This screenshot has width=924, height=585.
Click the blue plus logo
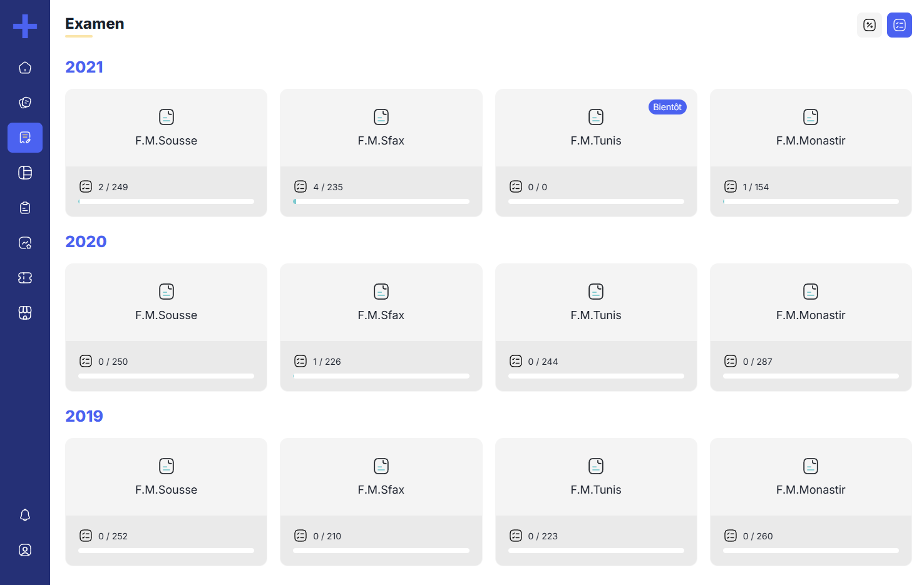(25, 26)
